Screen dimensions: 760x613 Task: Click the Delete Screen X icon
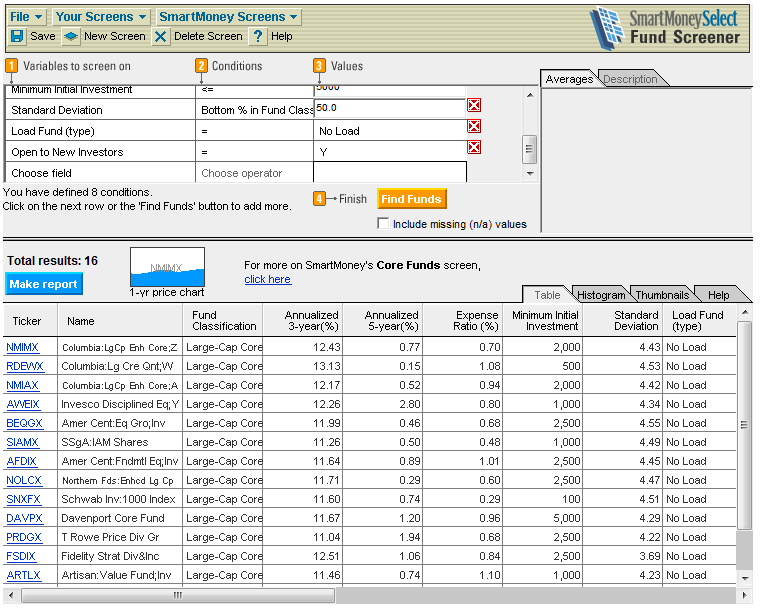pos(161,36)
